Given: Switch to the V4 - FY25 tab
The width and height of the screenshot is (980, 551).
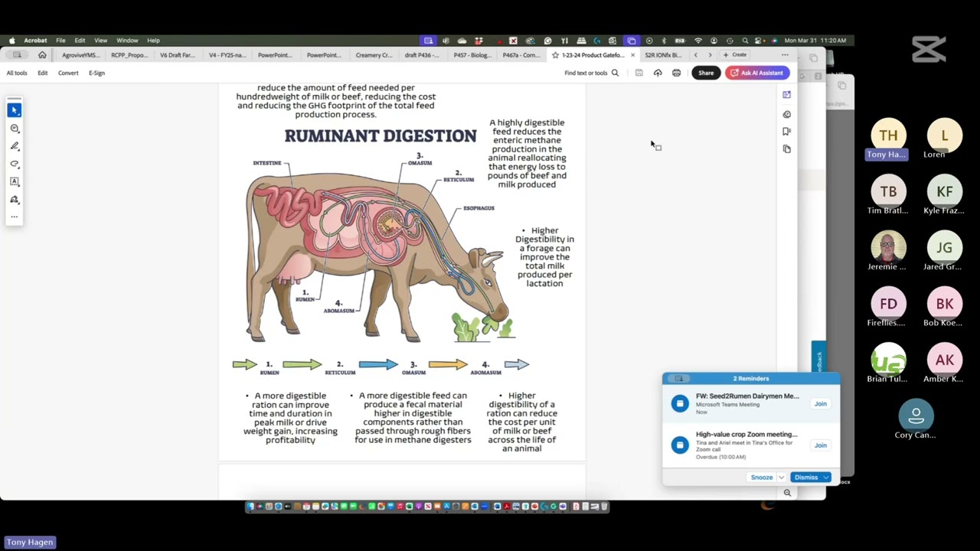Looking at the screenshot, I should pyautogui.click(x=227, y=55).
